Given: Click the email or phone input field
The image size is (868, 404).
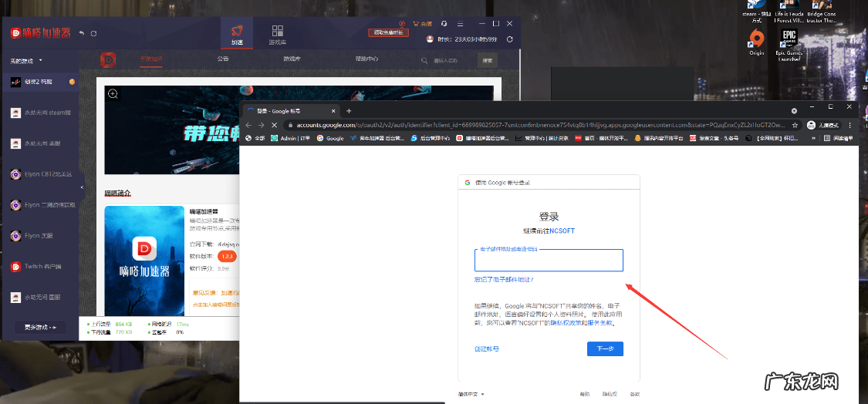Looking at the screenshot, I should 549,260.
